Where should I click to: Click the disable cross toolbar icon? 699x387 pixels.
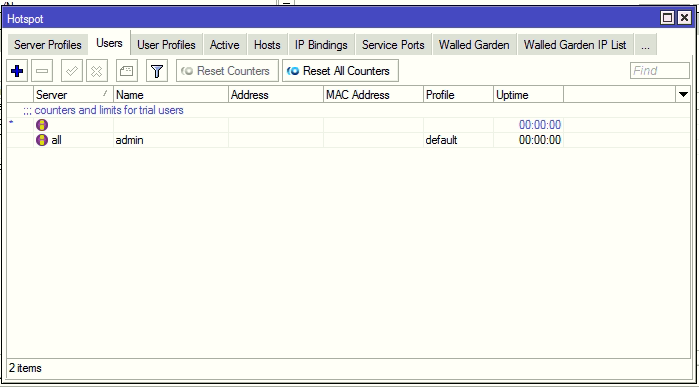click(x=97, y=71)
